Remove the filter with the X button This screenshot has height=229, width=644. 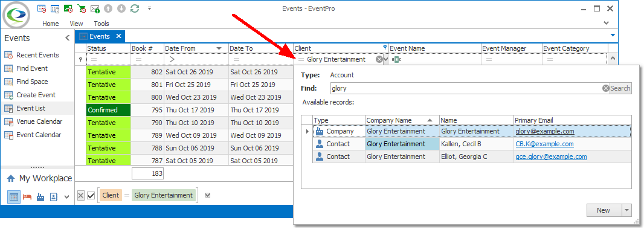pos(80,196)
